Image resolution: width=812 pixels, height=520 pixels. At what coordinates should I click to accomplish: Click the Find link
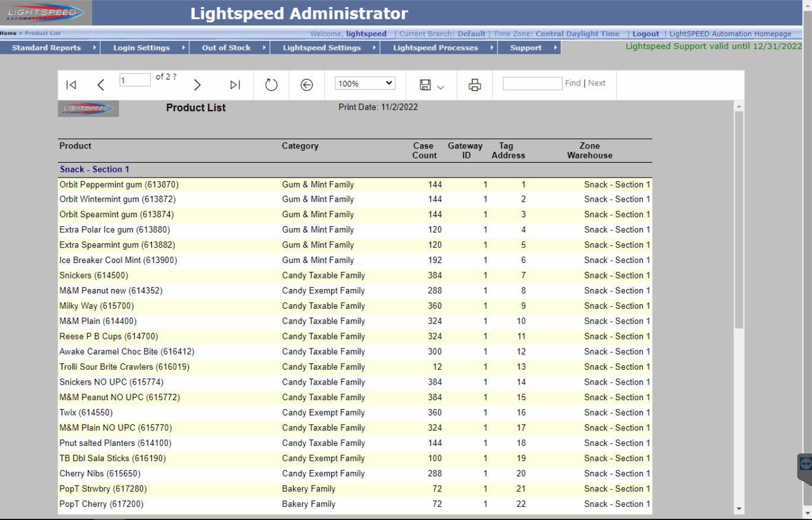[573, 83]
